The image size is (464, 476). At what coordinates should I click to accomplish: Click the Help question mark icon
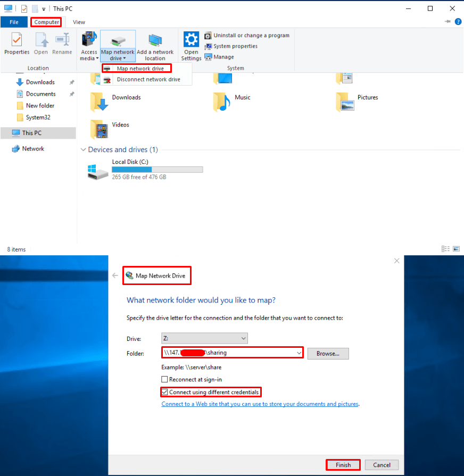tap(458, 22)
